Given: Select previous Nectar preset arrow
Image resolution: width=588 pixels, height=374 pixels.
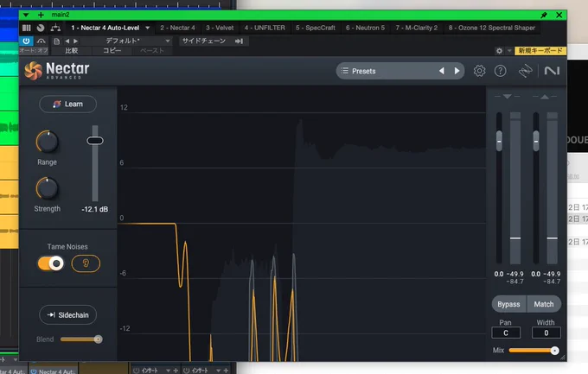Looking at the screenshot, I should 441,71.
